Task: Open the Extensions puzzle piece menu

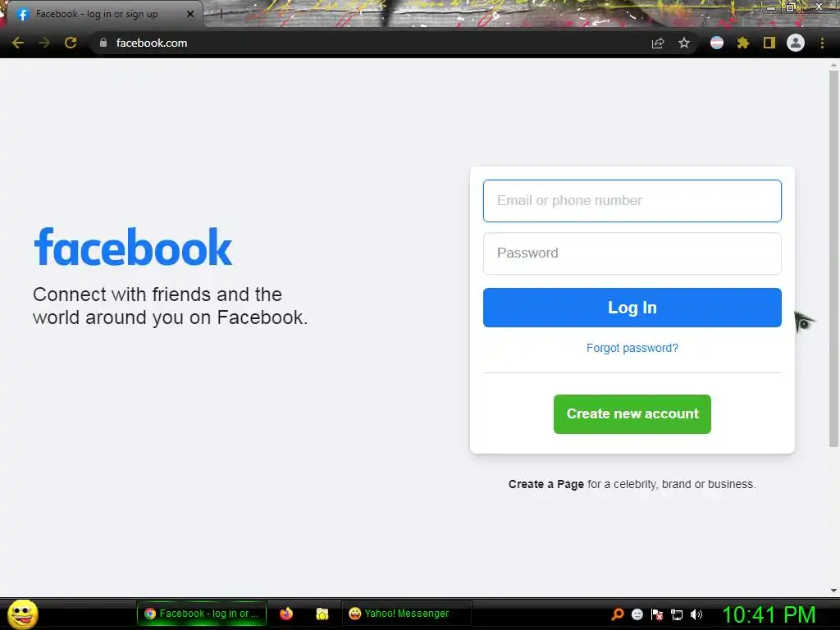Action: (x=743, y=43)
